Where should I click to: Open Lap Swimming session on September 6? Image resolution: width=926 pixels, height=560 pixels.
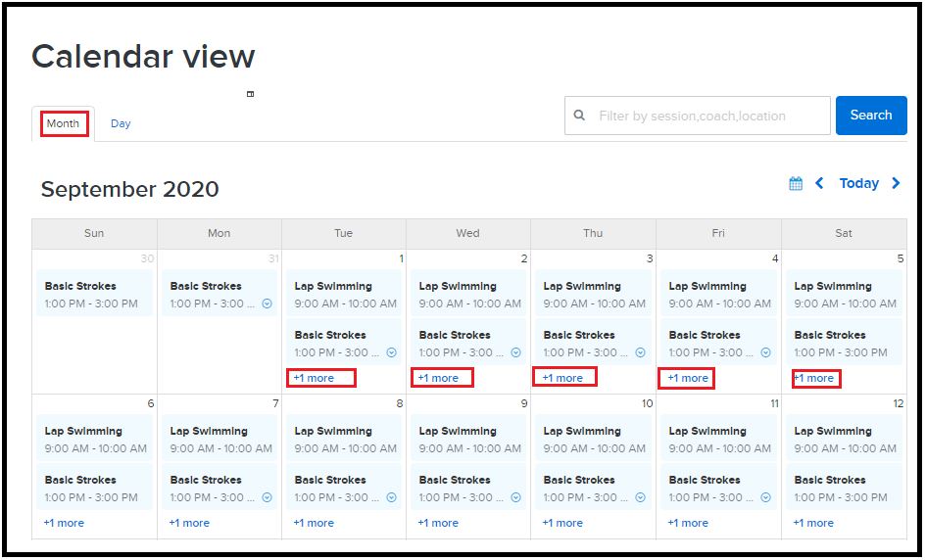tap(94, 439)
